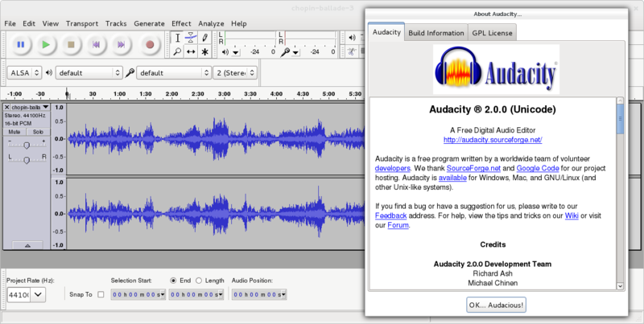Image resolution: width=644 pixels, height=324 pixels.
Task: Click the track pan L-R slider handle
Action: (27, 160)
